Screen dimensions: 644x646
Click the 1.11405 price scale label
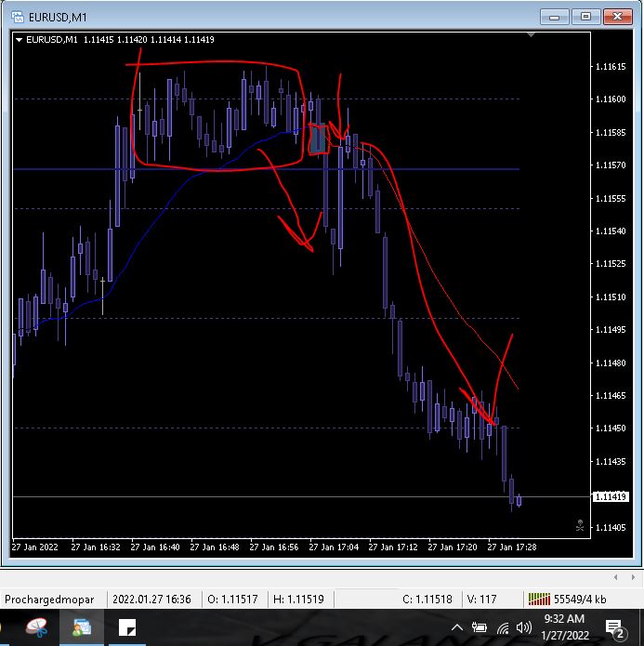point(611,527)
